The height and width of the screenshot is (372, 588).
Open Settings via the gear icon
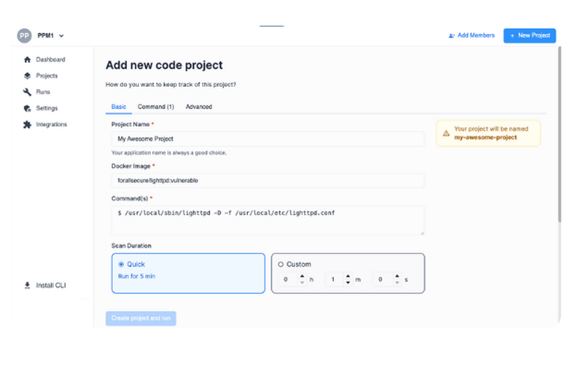pyautogui.click(x=27, y=108)
